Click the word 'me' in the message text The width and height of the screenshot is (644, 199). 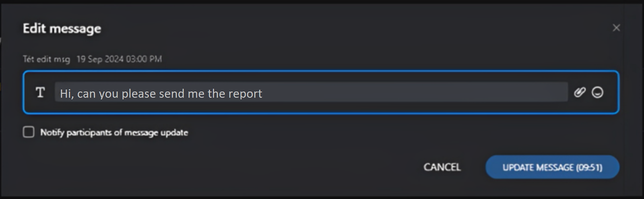pos(196,94)
